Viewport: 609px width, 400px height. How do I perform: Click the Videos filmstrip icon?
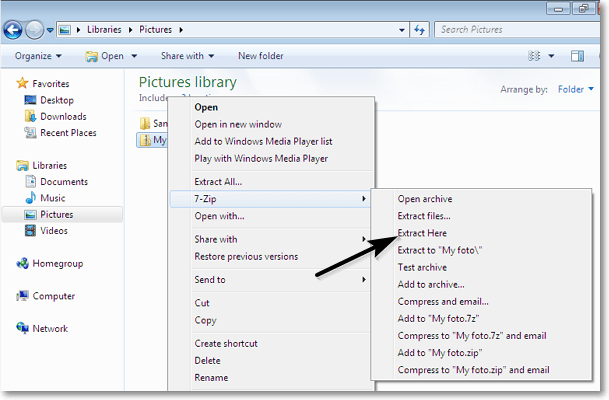30,231
